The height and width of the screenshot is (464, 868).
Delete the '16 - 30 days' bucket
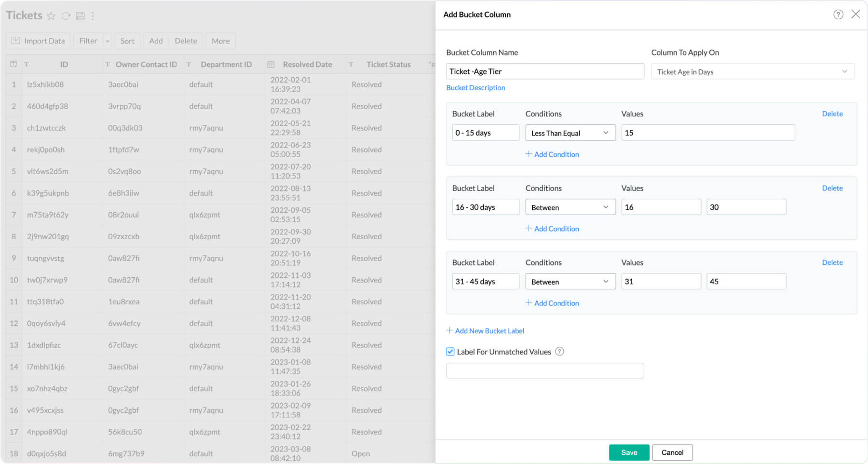(x=832, y=188)
